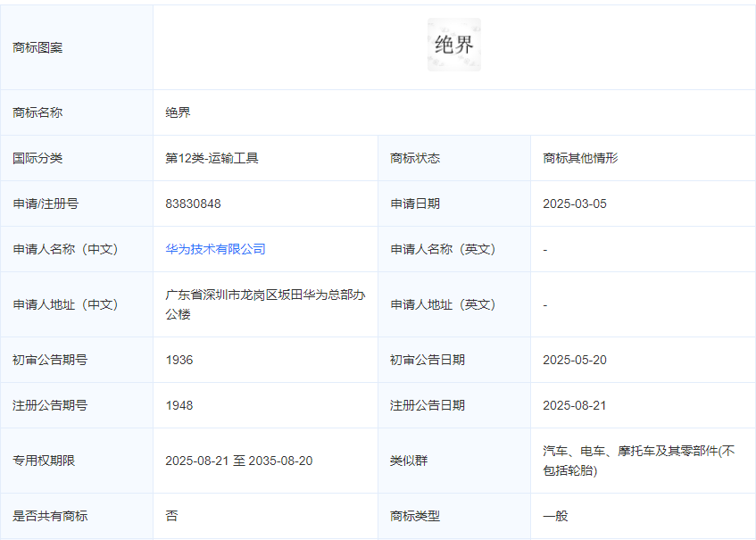Select the 类似群 label

click(409, 461)
